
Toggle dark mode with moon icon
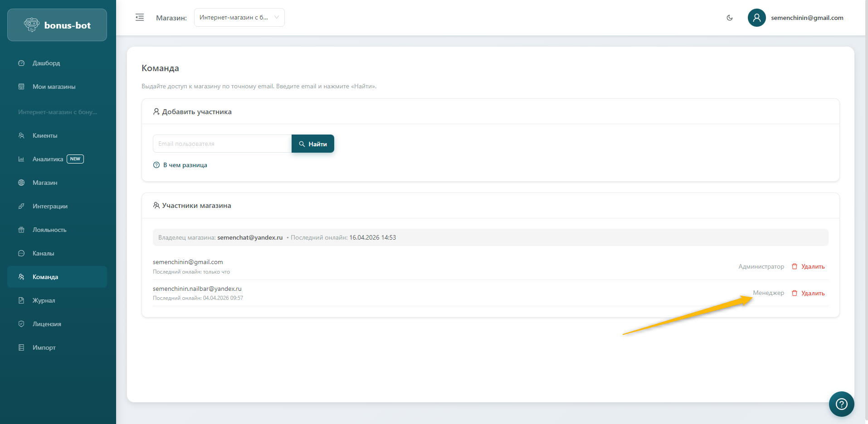point(730,18)
